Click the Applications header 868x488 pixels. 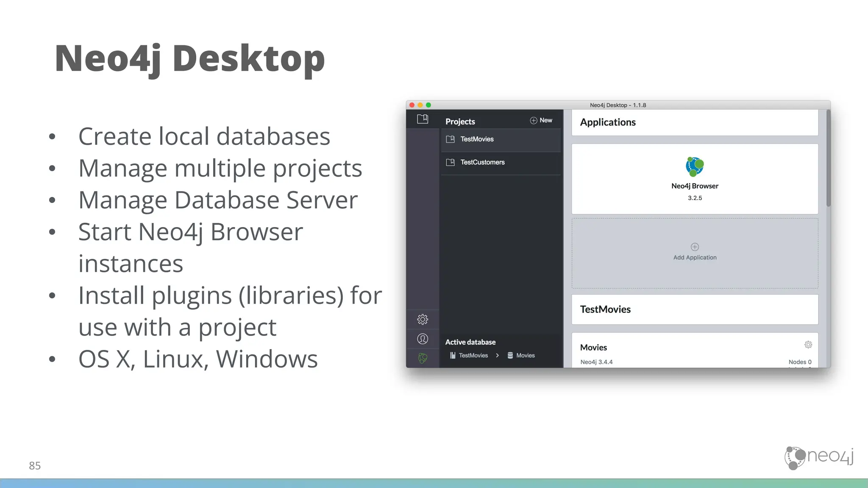pyautogui.click(x=608, y=122)
